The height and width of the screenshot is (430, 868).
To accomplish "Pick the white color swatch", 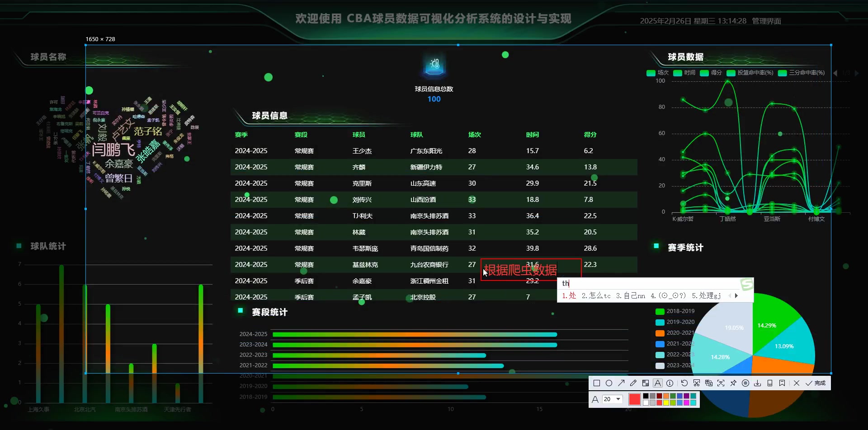I will 646,402.
